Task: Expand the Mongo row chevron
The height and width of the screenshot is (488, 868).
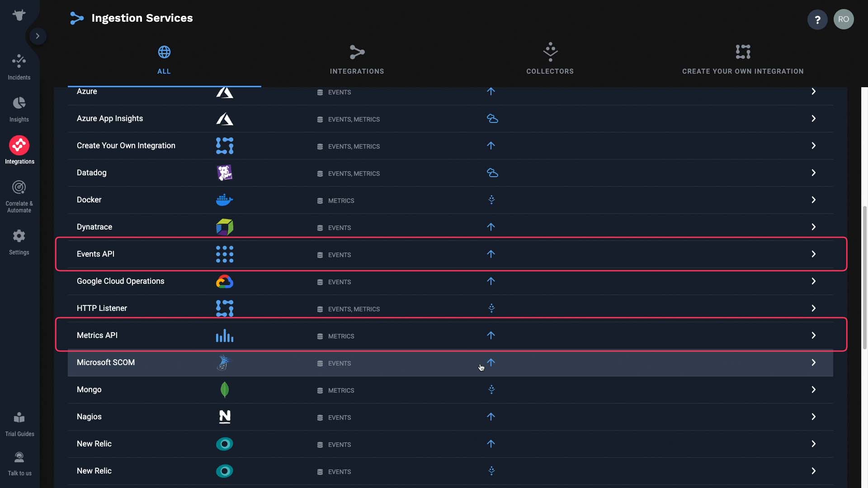Action: tap(813, 389)
